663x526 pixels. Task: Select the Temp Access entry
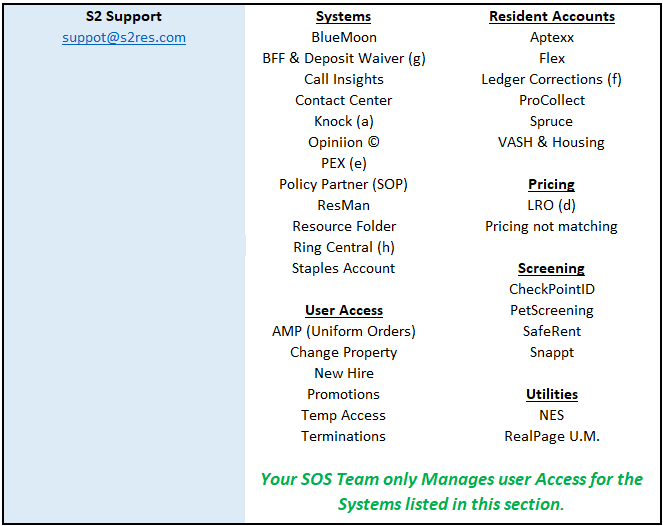point(343,415)
